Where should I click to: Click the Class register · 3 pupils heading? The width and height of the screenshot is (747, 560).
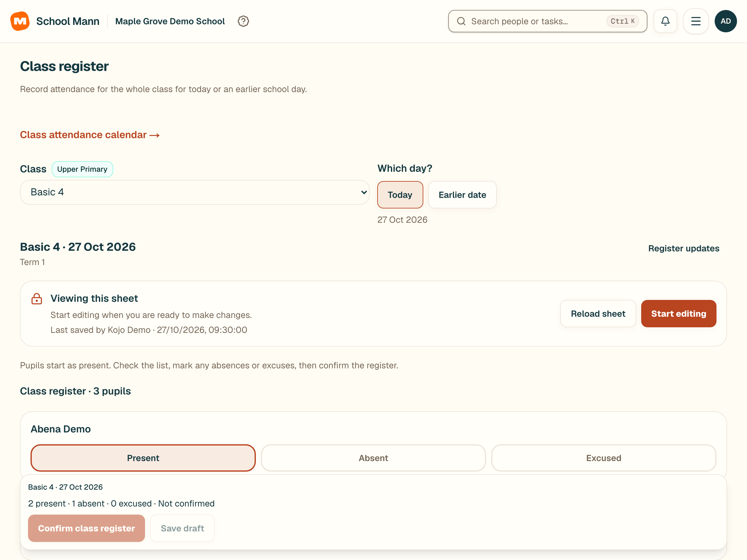coord(75,391)
